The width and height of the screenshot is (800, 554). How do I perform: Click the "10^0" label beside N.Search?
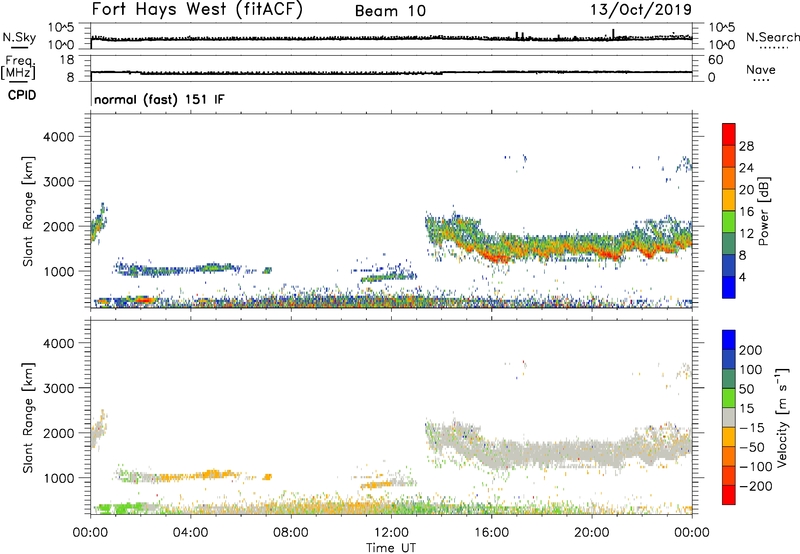point(722,45)
